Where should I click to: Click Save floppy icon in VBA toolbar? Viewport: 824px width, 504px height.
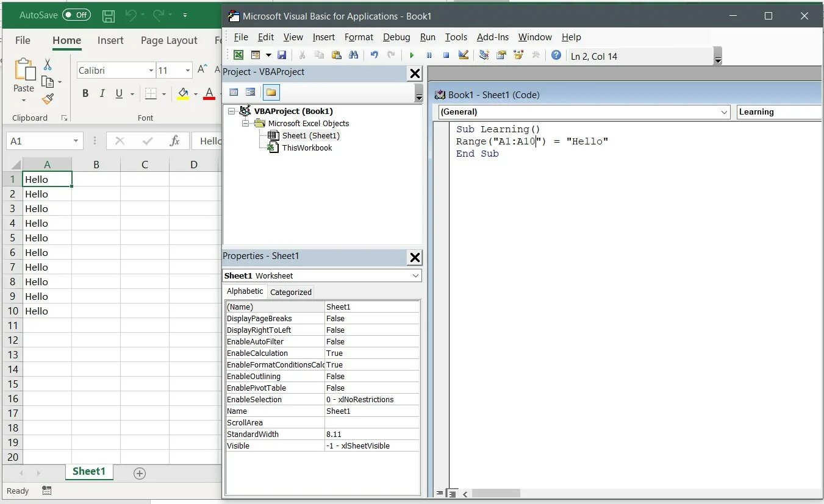click(x=282, y=55)
